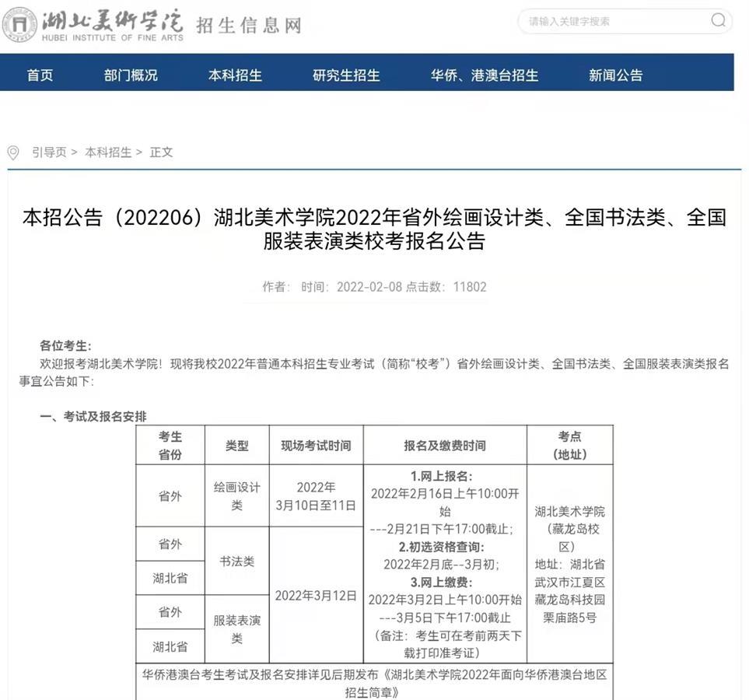The width and height of the screenshot is (749, 700).
Task: Click table header 类型
Action: pyautogui.click(x=237, y=446)
